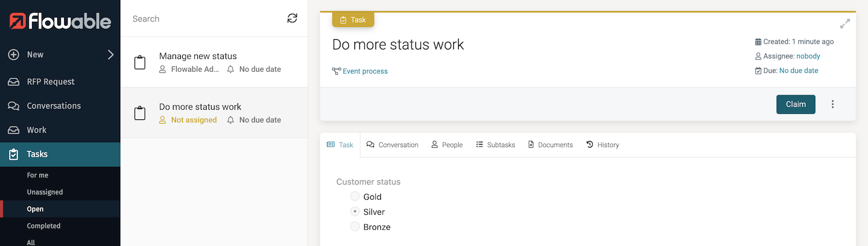Open the History tab
The height and width of the screenshot is (246, 868).
tap(602, 145)
